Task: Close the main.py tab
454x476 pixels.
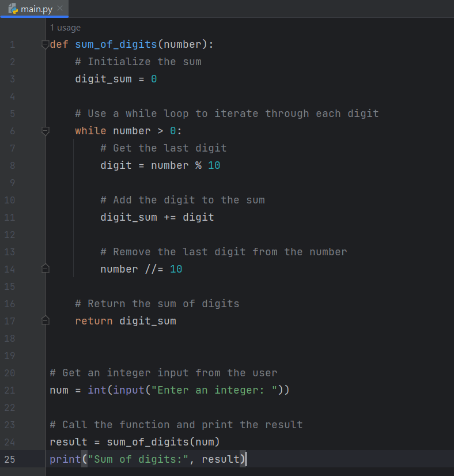Action: [x=60, y=9]
